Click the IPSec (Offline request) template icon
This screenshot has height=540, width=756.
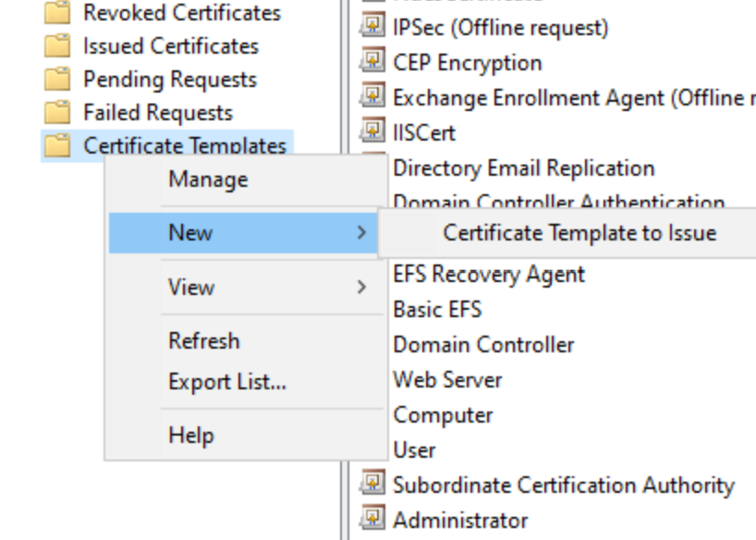click(x=372, y=25)
